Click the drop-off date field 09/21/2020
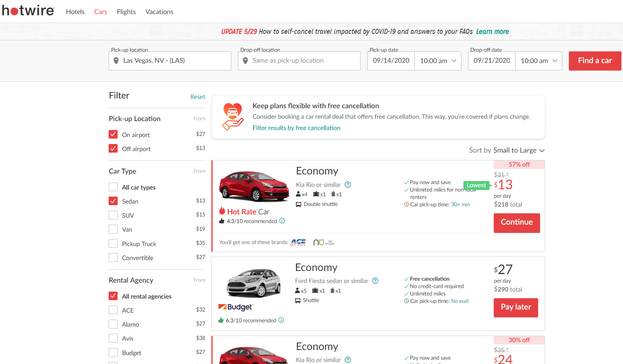Viewport: 623px width, 364px height. click(492, 61)
